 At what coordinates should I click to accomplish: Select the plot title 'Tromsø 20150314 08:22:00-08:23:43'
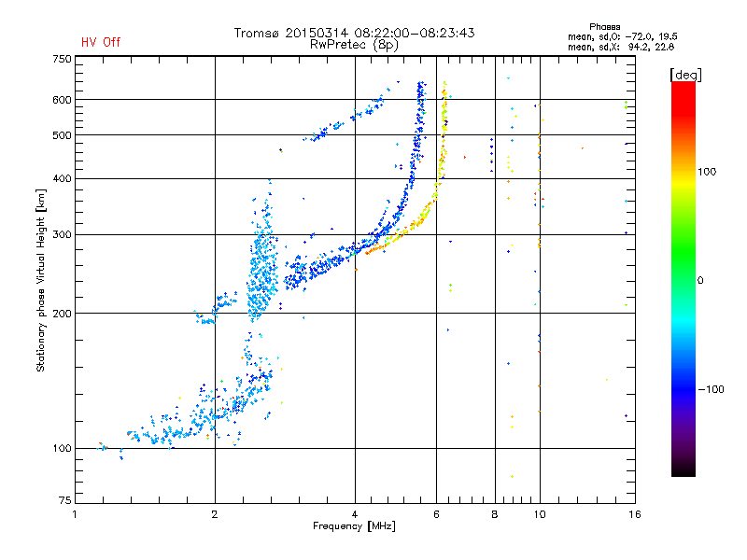click(x=354, y=33)
